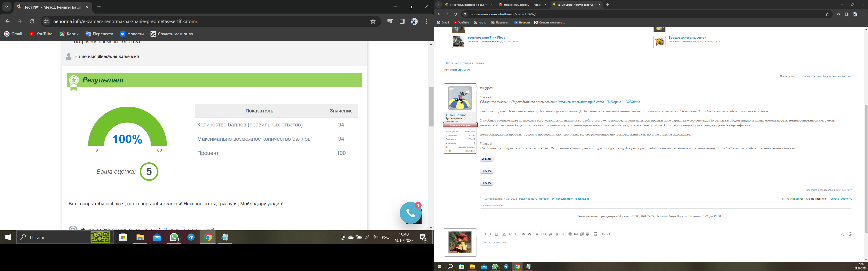
Task: Reload page in left Chrome window
Action: click(32, 21)
